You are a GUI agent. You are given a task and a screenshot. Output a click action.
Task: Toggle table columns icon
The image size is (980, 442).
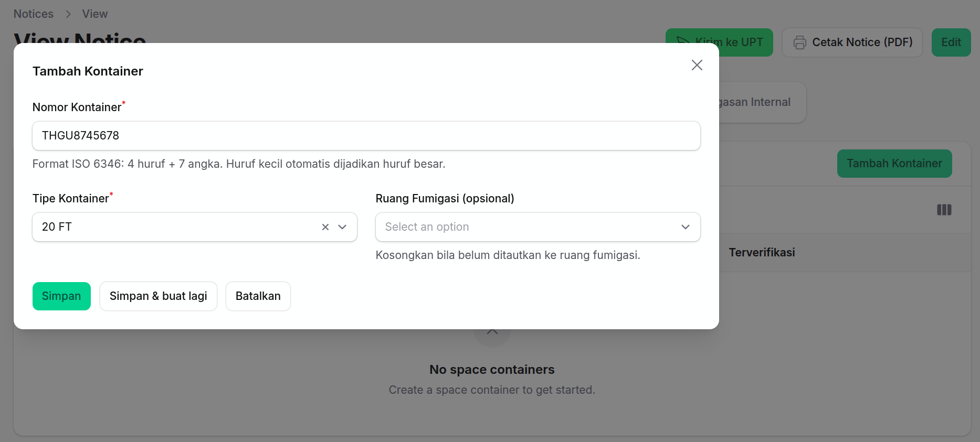[944, 210]
